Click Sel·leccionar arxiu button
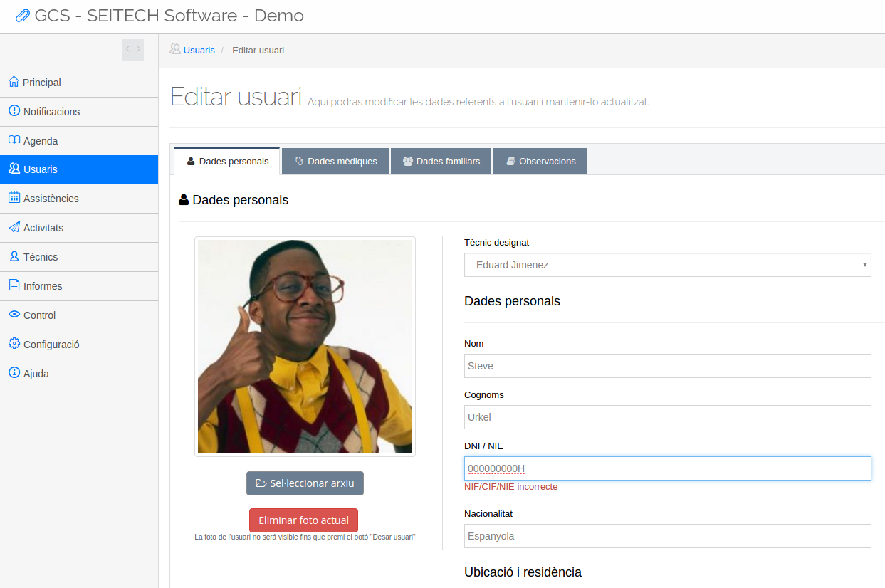Screen dimensions: 885x588 pos(305,483)
